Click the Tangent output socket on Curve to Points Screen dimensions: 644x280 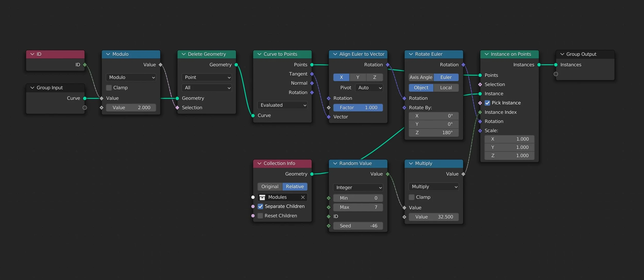pyautogui.click(x=312, y=74)
